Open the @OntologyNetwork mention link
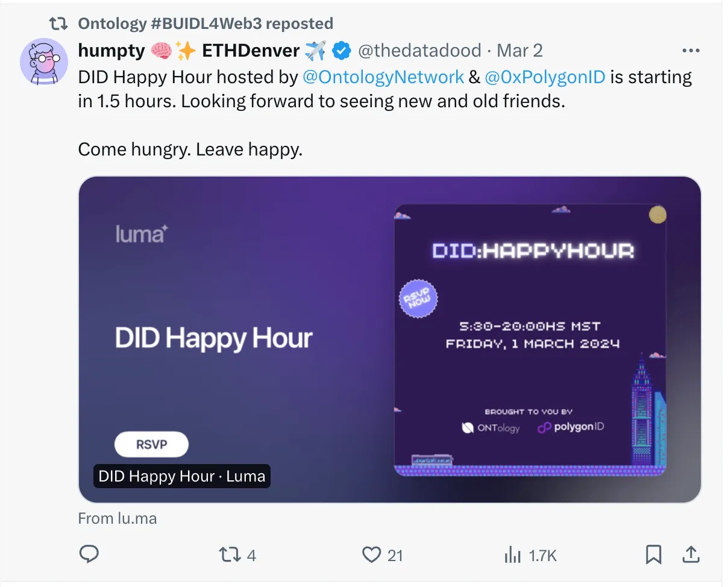Image resolution: width=728 pixels, height=587 pixels. (x=383, y=77)
